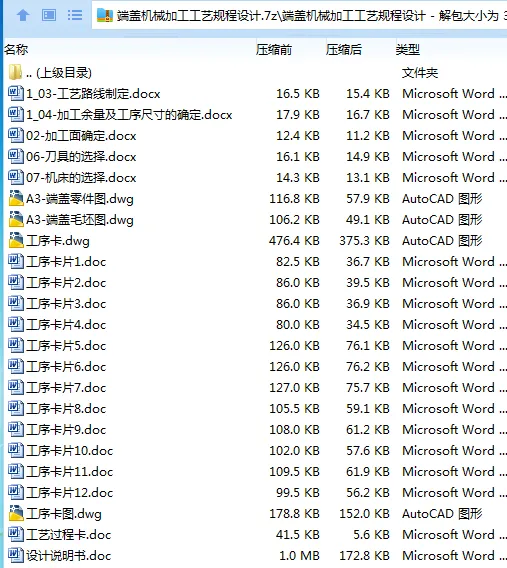The image size is (507, 568).
Task: Click the 127.0 KB size of 工序卡片7.doc
Action: click(294, 388)
